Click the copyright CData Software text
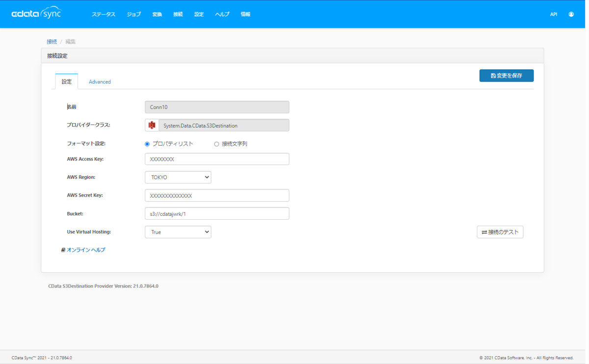589x364 pixels. point(526,358)
